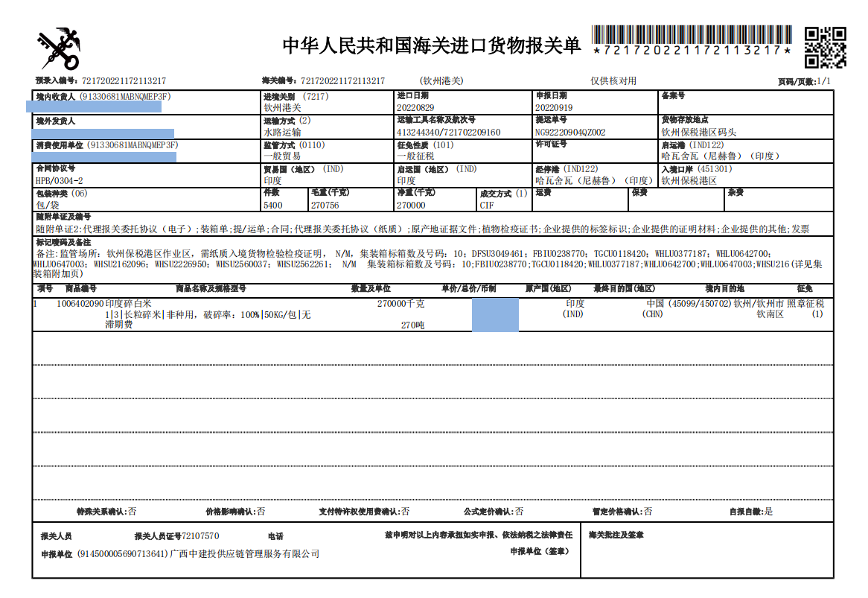Screen dimensions: 868x598
Task: Click the voyage number 413244340/721702209160
Action: [448, 133]
